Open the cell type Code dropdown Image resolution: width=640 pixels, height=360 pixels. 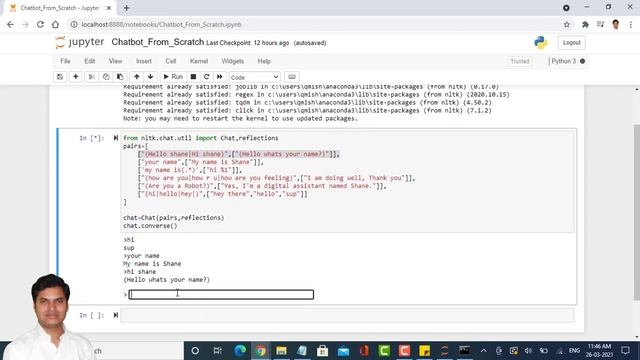[255, 77]
